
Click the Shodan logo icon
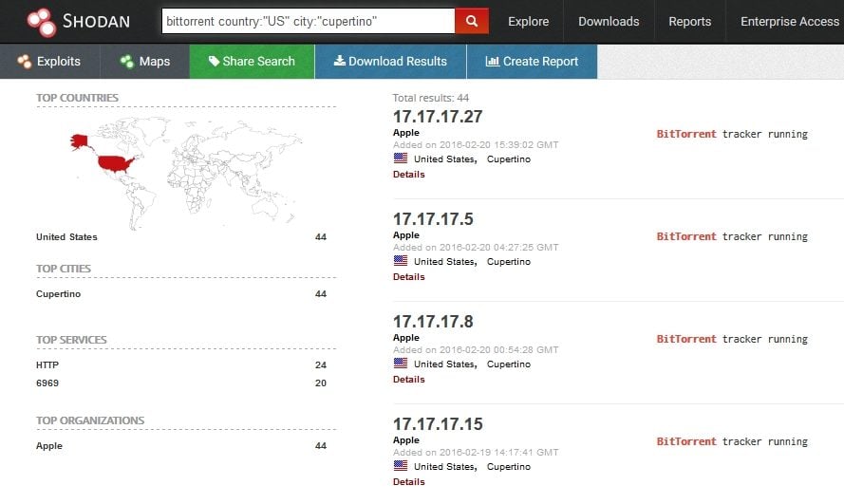click(x=42, y=22)
